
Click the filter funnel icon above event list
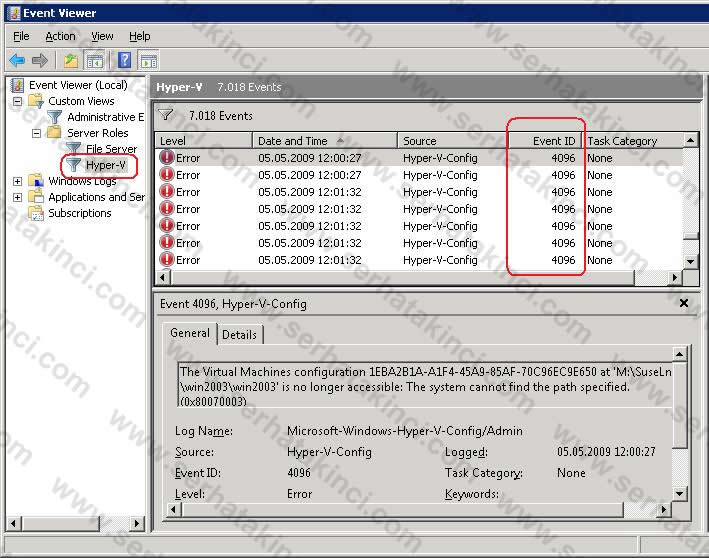[x=166, y=115]
